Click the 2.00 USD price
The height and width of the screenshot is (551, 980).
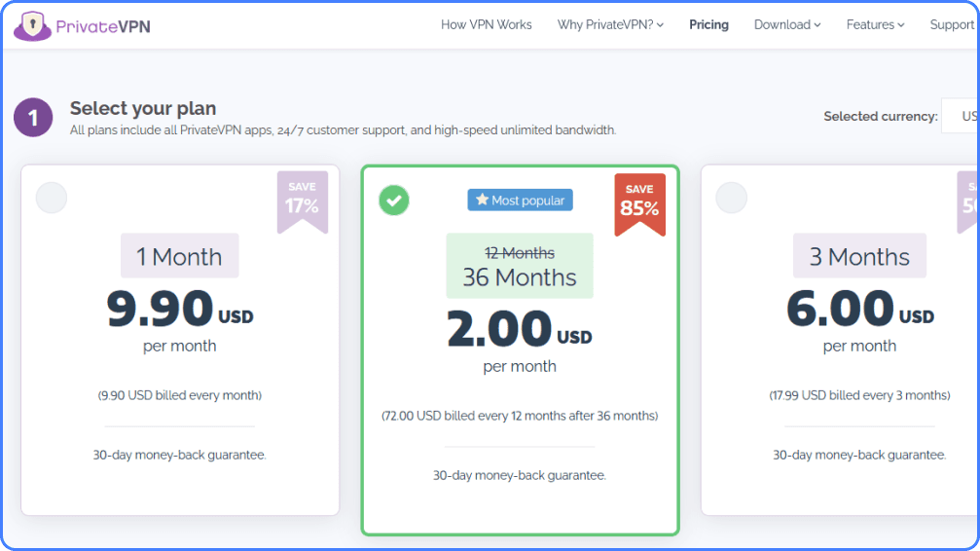(x=520, y=329)
